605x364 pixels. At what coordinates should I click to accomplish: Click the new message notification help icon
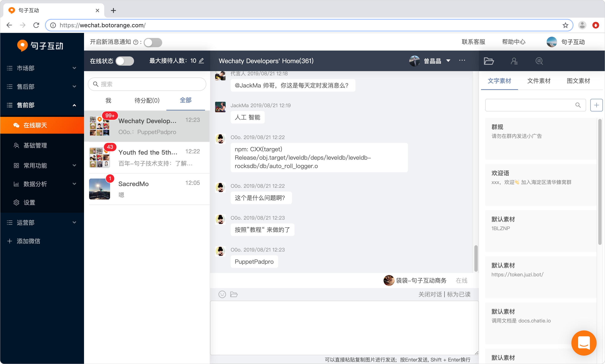click(x=135, y=42)
